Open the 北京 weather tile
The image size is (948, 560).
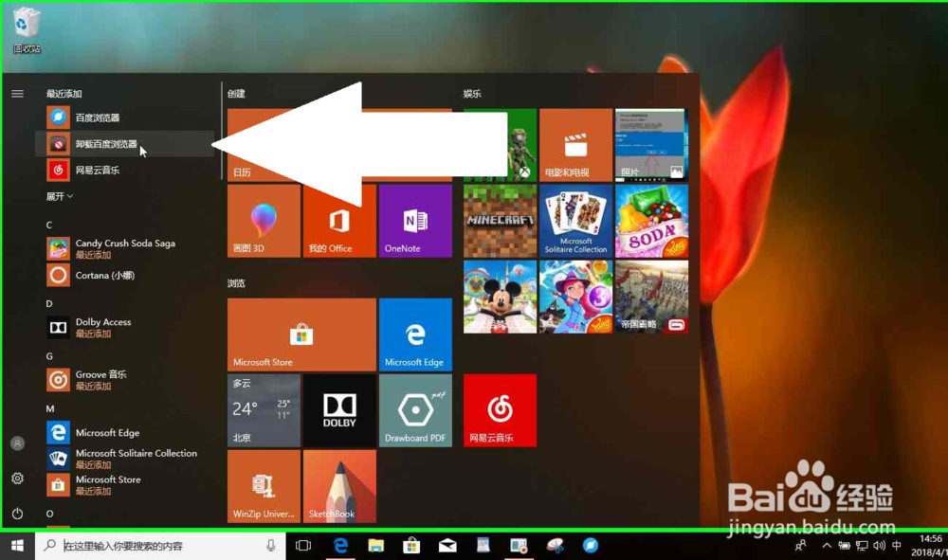(x=264, y=410)
